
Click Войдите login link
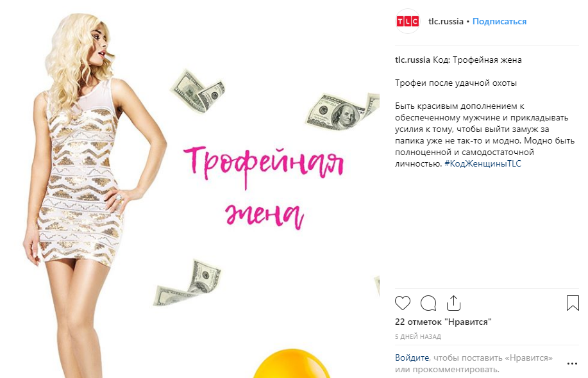[x=412, y=357]
